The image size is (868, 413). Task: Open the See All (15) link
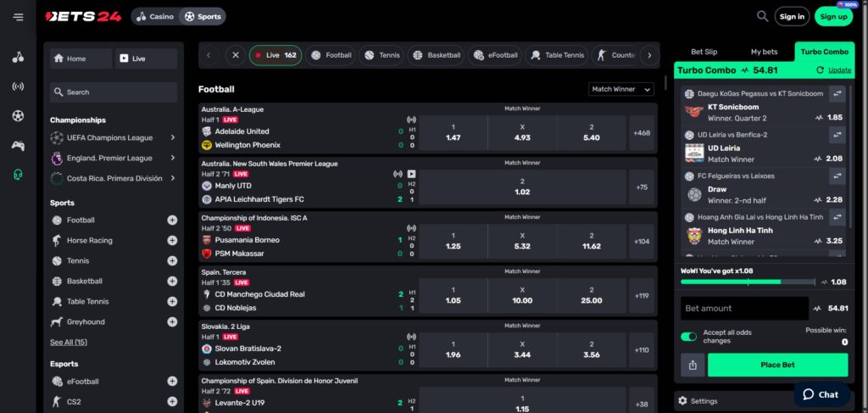[x=69, y=343]
